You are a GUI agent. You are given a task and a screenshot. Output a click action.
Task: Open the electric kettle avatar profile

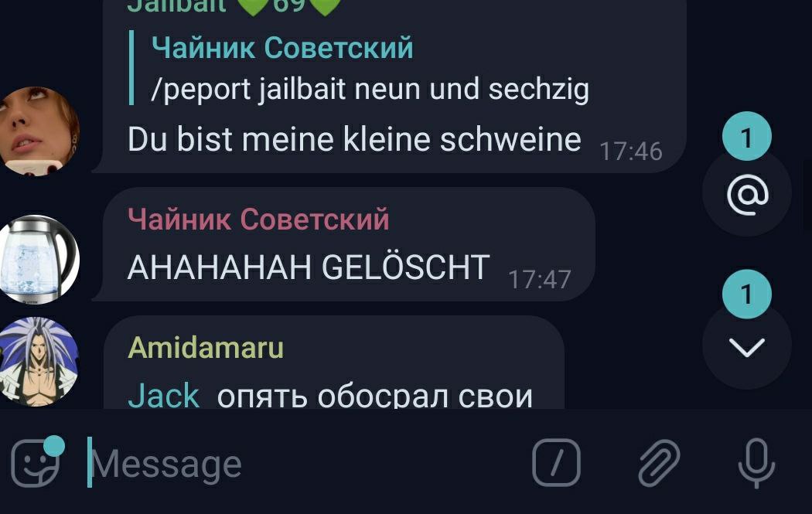coord(39,259)
